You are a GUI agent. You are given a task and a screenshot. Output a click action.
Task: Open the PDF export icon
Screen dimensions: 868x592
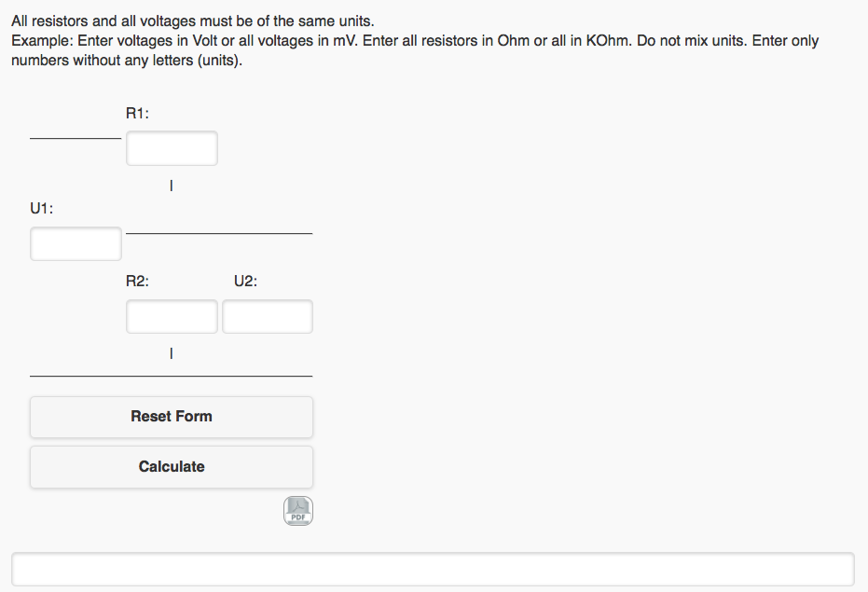tap(298, 511)
